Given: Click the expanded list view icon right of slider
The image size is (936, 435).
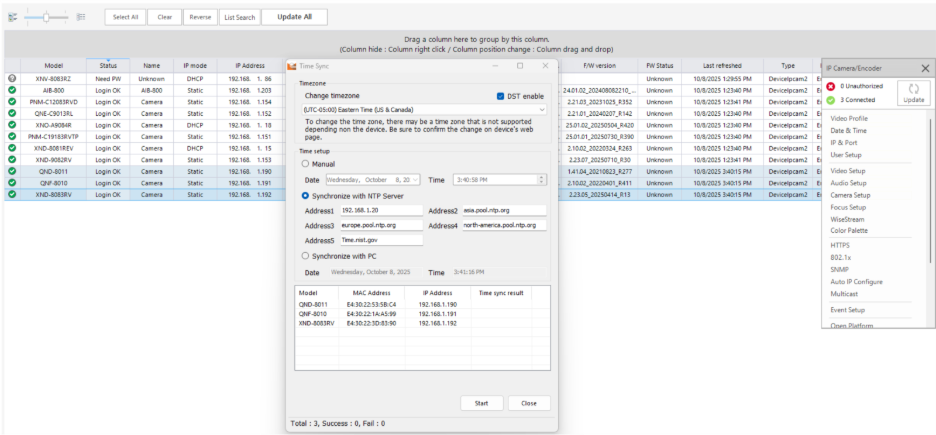Looking at the screenshot, I should click(81, 17).
